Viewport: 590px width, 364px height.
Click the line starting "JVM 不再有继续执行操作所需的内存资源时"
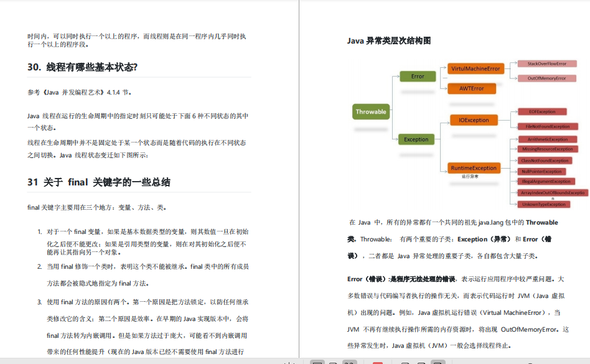[458, 329]
